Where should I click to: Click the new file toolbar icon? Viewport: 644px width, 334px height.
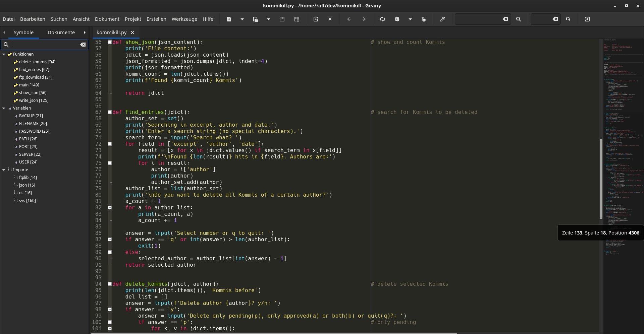[x=229, y=19]
